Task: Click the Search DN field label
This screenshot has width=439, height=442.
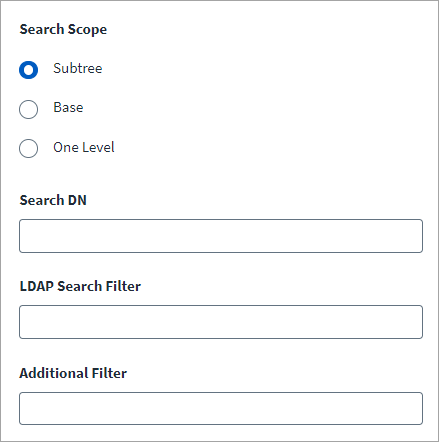Action: [53, 200]
